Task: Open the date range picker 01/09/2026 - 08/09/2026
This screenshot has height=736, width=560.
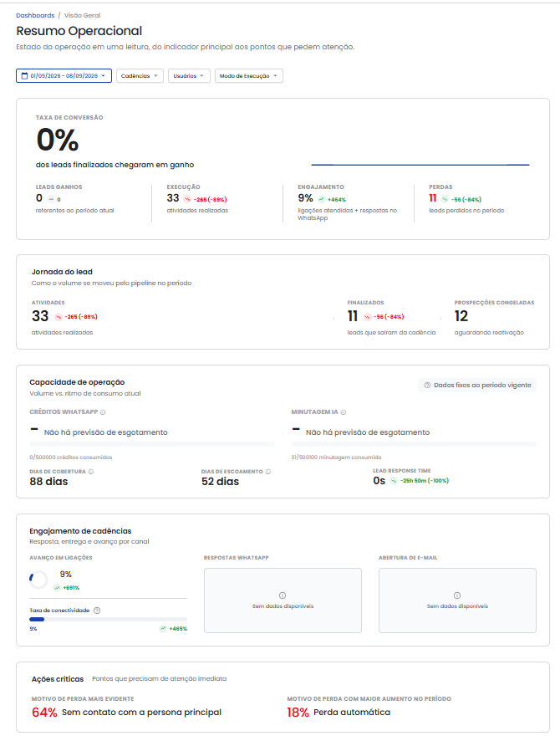Action: (64, 75)
